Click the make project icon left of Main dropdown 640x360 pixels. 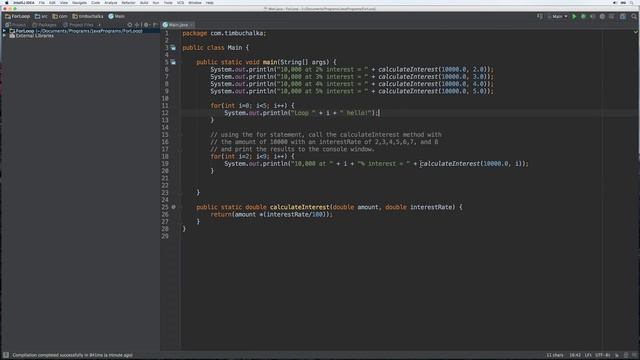pos(540,16)
